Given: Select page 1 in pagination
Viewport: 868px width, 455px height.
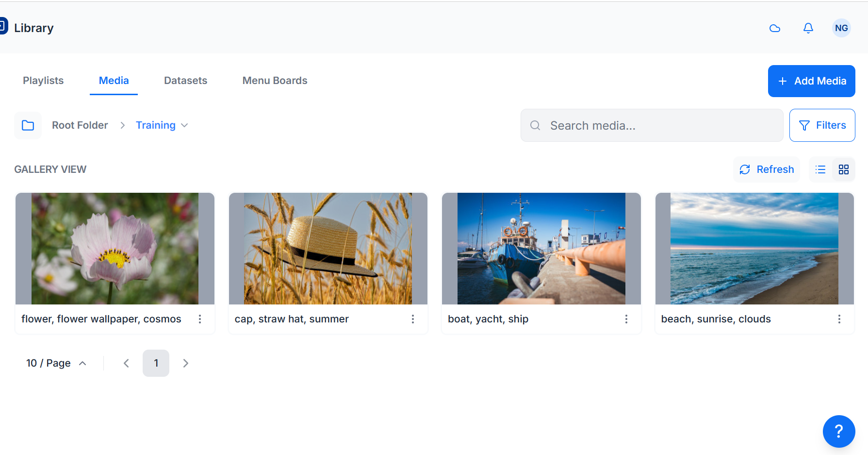Looking at the screenshot, I should [x=156, y=363].
